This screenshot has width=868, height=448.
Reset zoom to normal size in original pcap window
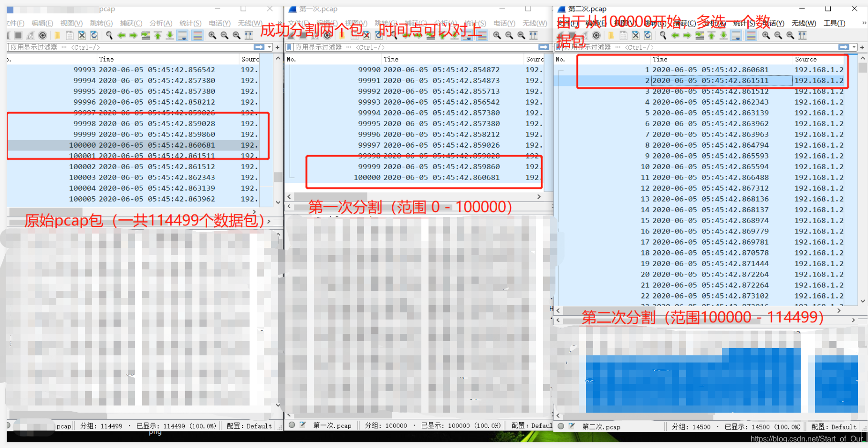click(x=236, y=35)
